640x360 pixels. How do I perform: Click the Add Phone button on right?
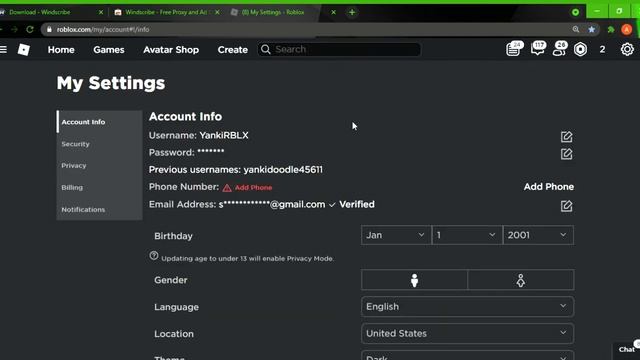tap(549, 187)
